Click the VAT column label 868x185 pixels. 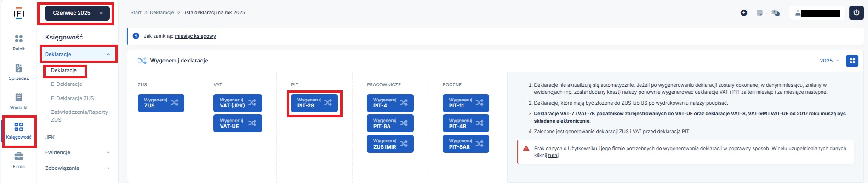click(218, 85)
